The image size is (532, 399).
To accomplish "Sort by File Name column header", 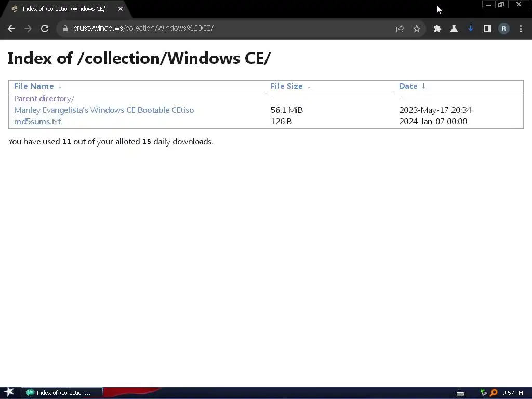I will pos(34,86).
